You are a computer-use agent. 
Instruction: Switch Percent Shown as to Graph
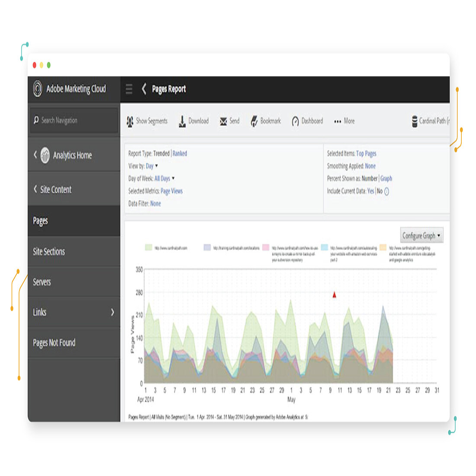386,179
